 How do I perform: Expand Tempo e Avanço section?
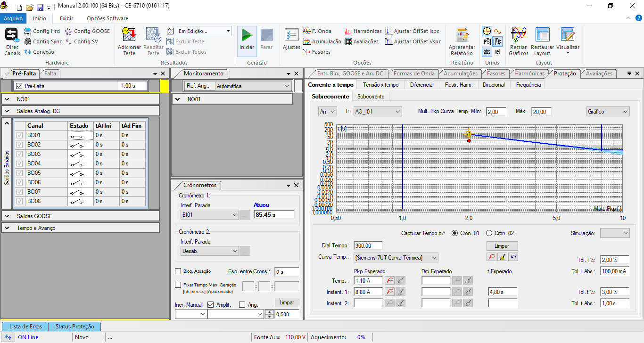[7, 228]
